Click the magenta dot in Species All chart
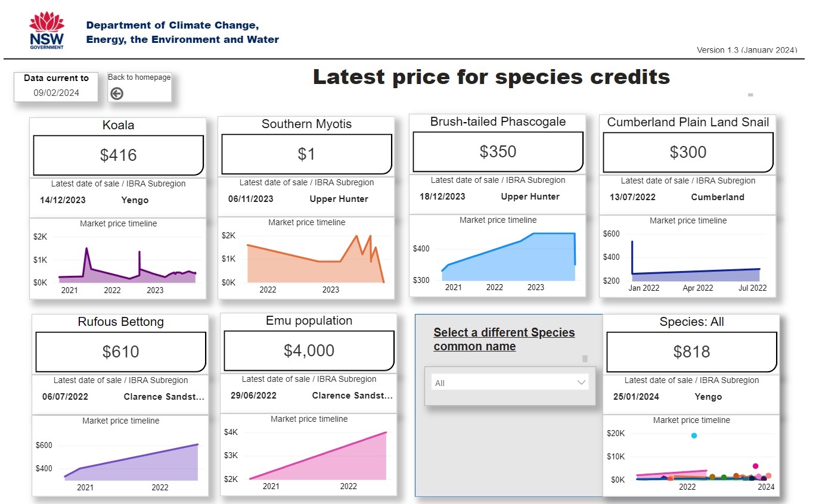 [x=755, y=466]
